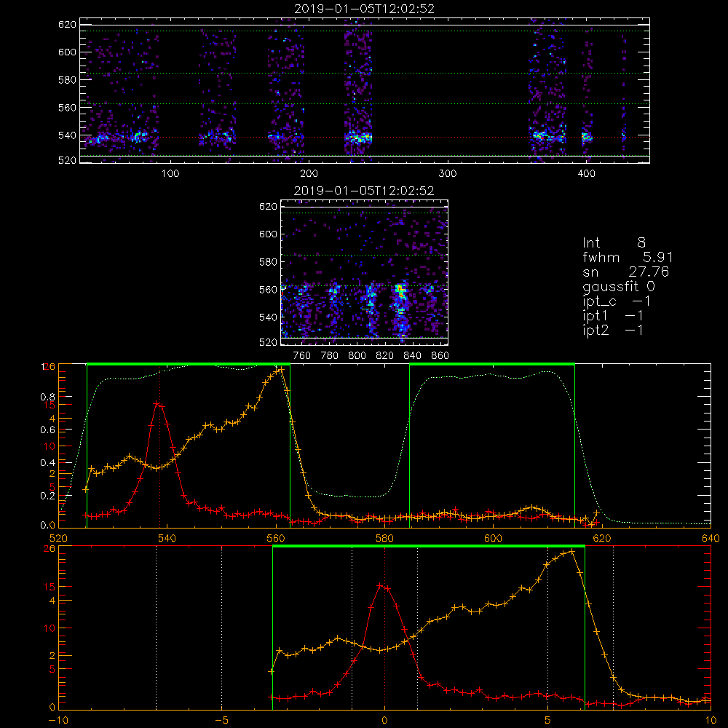
Task: Click x-axis label 840 on small spectrogram
Action: pyautogui.click(x=412, y=356)
